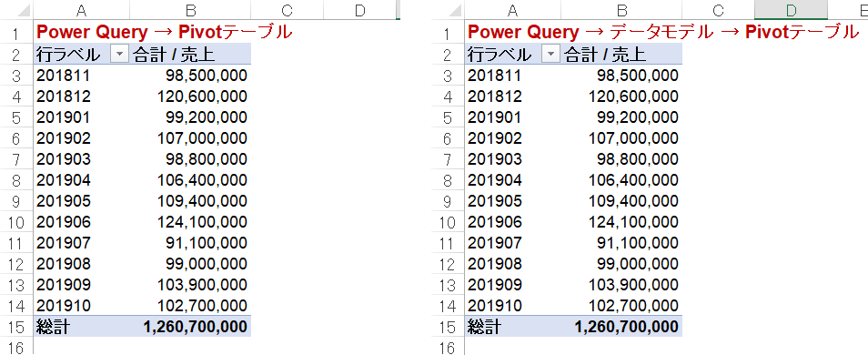Screen dimensions: 868x355
Task: Click 201811 row label in left pivot
Action: pos(63,76)
